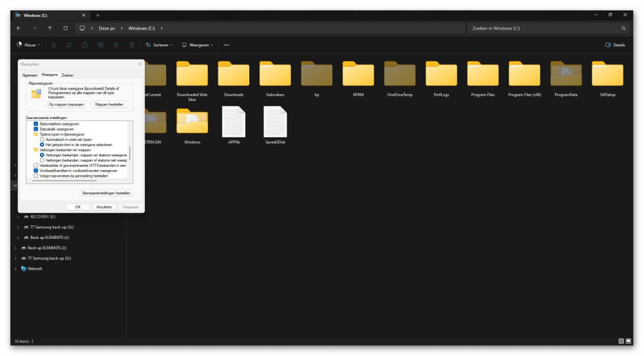Switch to the Algemeen tab
The width and height of the screenshot is (644, 356).
30,75
